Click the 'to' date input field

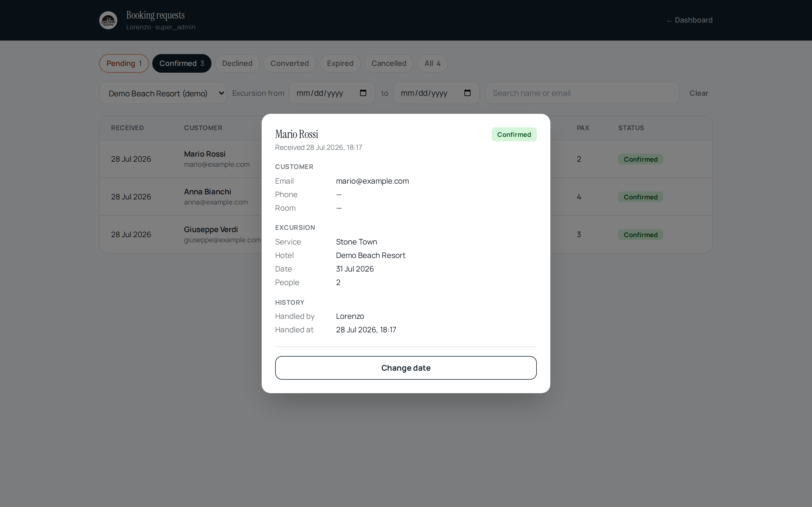(x=436, y=93)
